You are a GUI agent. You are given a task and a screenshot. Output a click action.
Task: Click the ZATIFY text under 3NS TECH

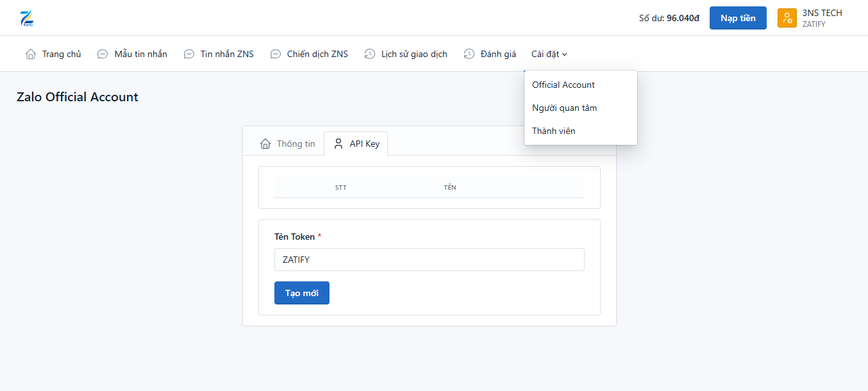(x=814, y=24)
